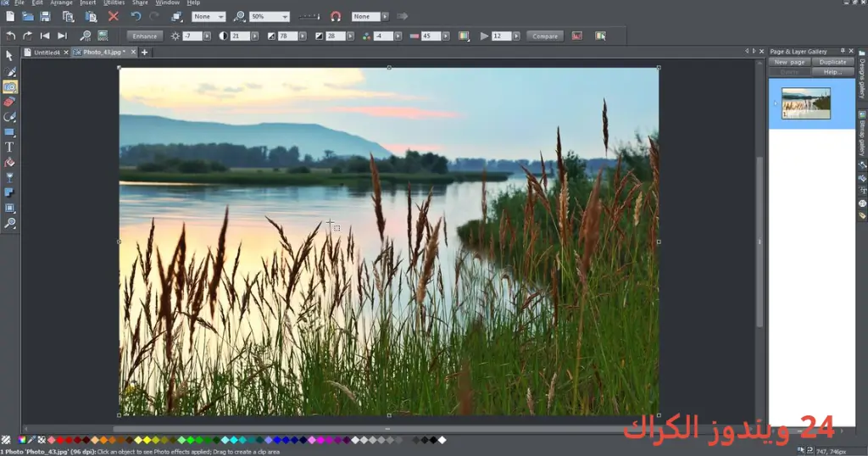868x456 pixels.
Task: Click the Enhance button
Action: coord(144,36)
